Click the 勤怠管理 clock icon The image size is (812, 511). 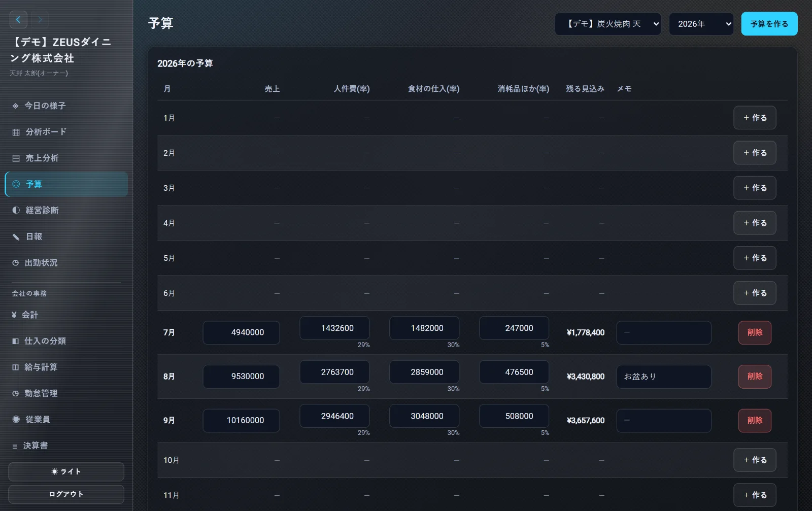tap(15, 393)
